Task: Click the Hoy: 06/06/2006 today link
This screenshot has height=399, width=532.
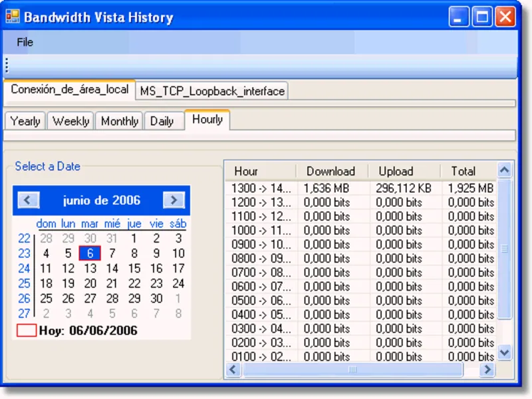Action: point(88,331)
